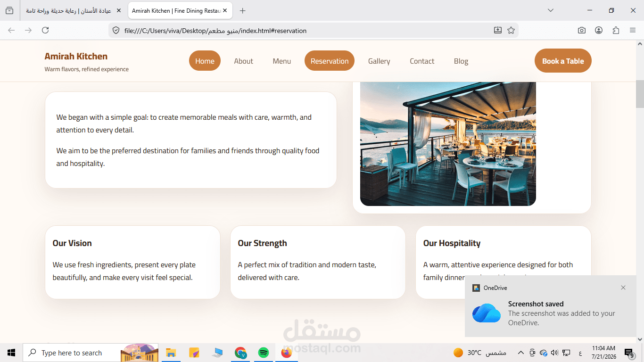This screenshot has width=644, height=362.
Task: Show site information shield icon
Action: [116, 31]
